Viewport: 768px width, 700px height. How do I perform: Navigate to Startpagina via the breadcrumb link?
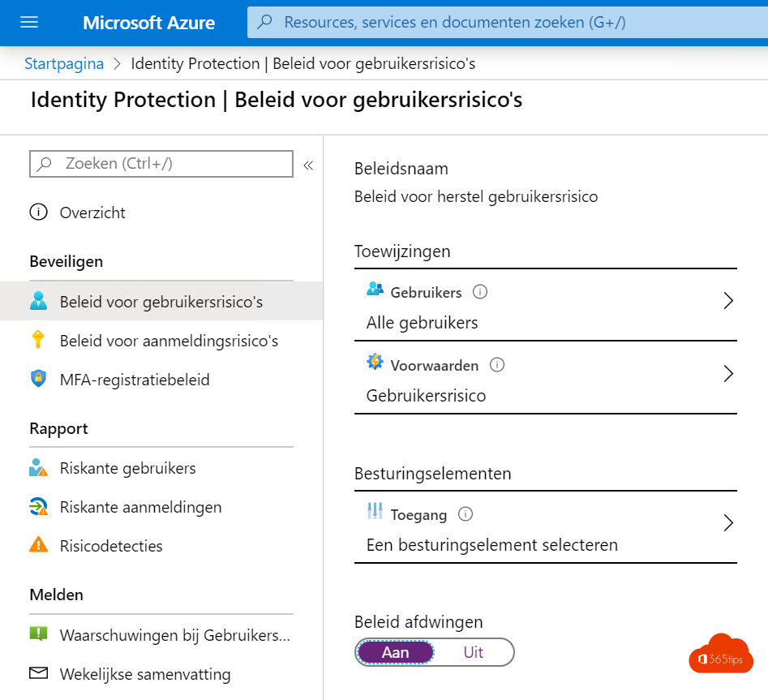[64, 62]
